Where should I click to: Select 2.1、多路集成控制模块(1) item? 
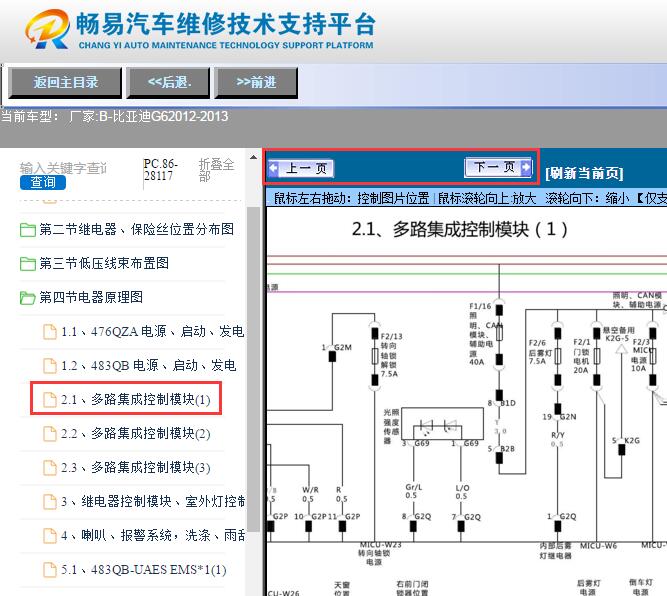tap(136, 399)
